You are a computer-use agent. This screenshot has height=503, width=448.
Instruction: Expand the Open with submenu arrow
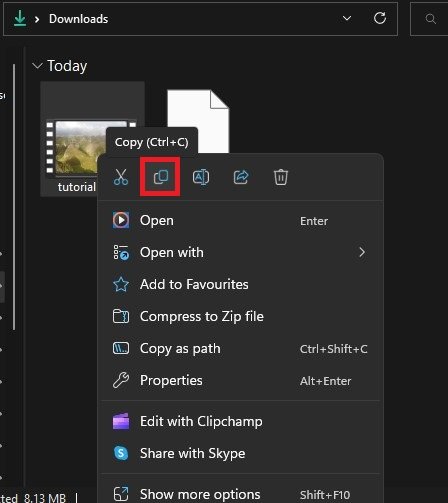362,252
